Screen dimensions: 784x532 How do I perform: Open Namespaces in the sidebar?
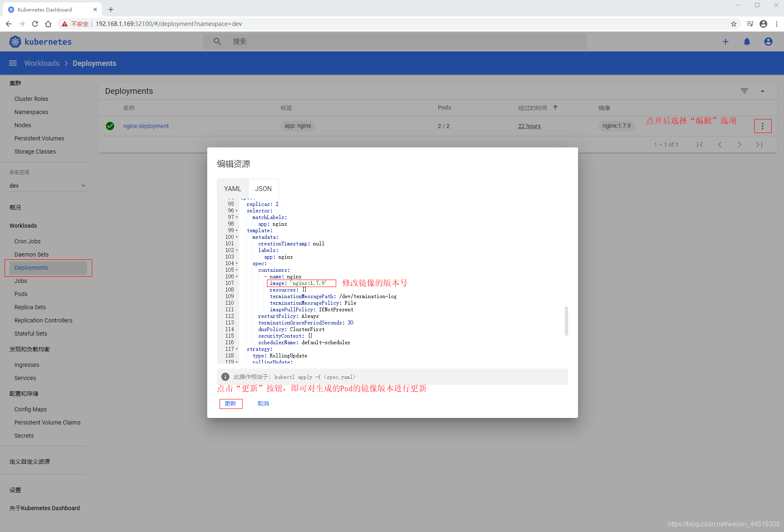coord(31,112)
